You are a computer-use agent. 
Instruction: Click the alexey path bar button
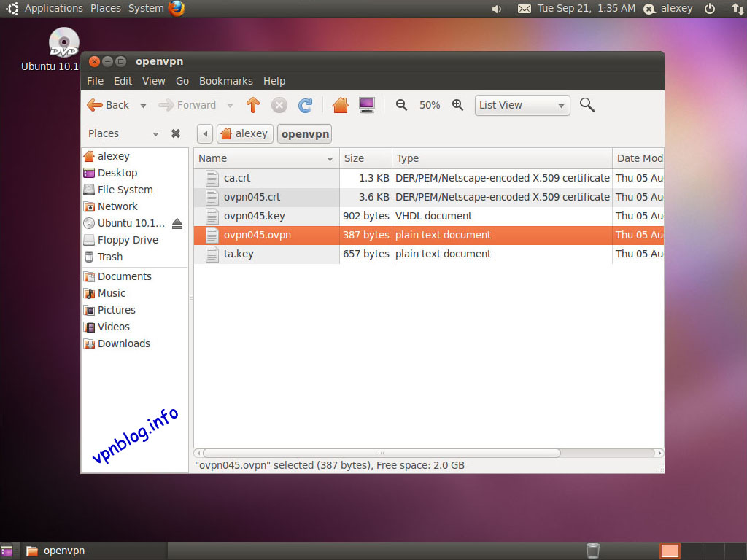(245, 134)
